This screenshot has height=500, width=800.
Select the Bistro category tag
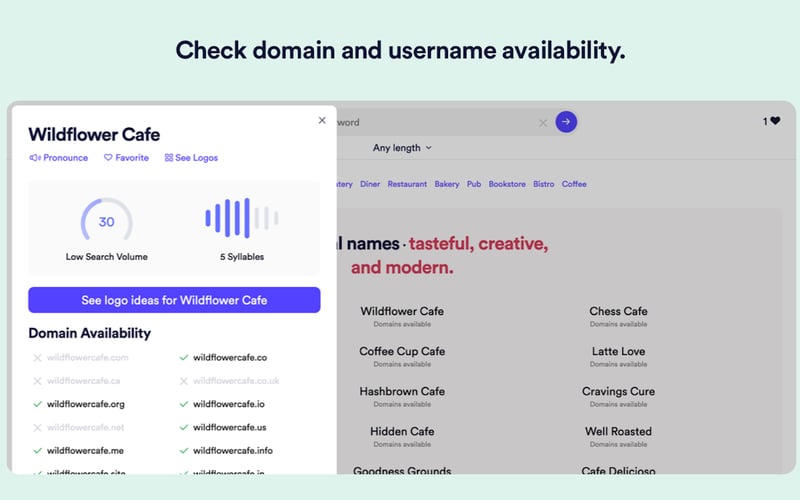[544, 184]
